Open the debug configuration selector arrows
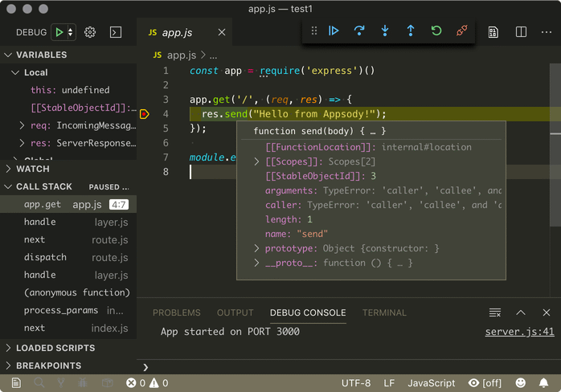 coord(71,32)
